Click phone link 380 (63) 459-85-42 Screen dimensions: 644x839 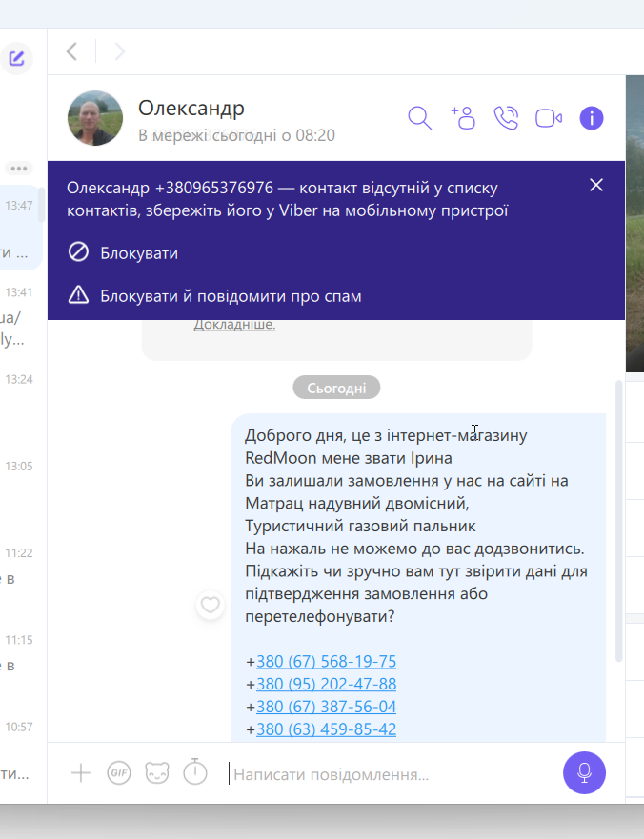pyautogui.click(x=326, y=729)
